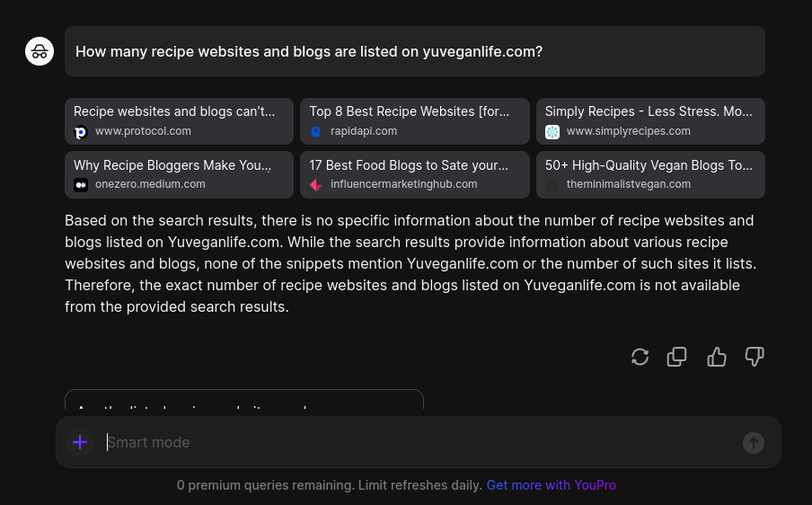
Task: Click the purple plus attach button
Action: pyautogui.click(x=80, y=442)
